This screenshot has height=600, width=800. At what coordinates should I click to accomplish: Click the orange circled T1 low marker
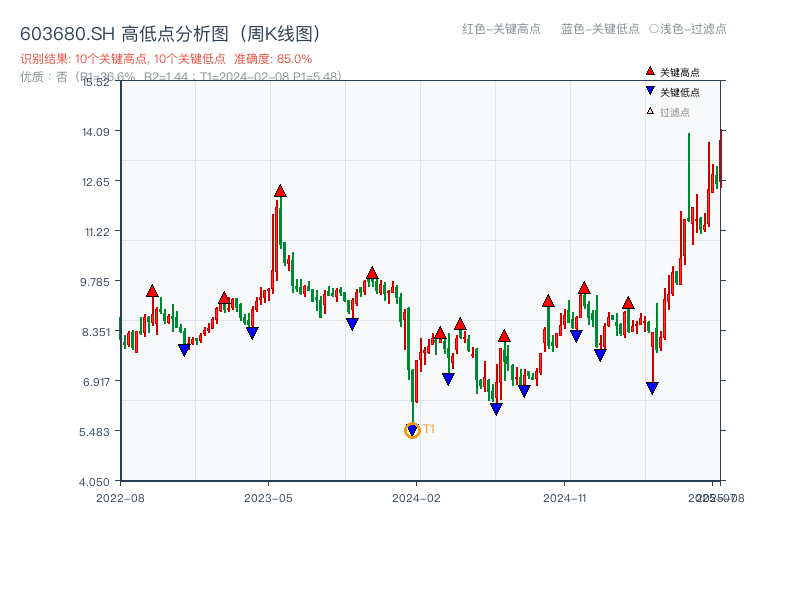[x=412, y=430]
